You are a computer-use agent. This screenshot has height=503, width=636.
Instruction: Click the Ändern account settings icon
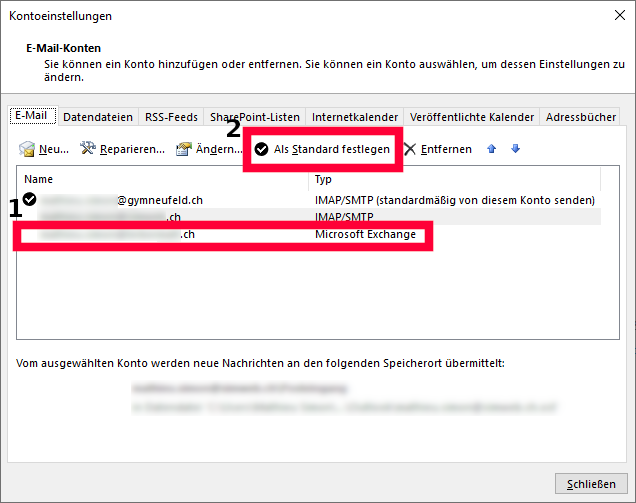click(183, 149)
